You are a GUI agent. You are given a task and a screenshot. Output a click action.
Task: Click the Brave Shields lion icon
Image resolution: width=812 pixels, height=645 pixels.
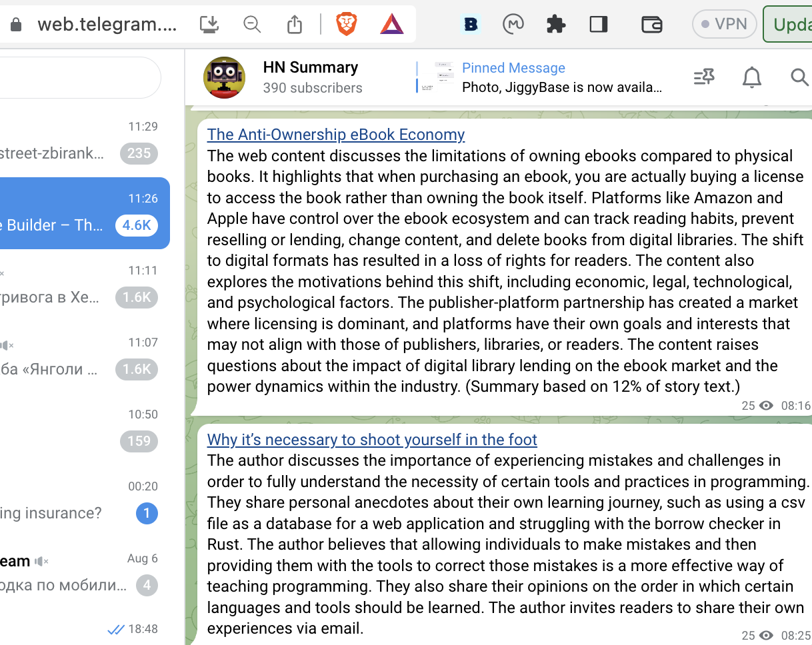tap(346, 25)
